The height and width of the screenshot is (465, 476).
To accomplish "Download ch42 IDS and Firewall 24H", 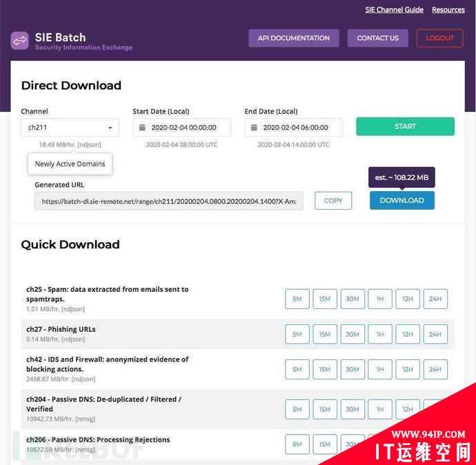I will point(435,369).
